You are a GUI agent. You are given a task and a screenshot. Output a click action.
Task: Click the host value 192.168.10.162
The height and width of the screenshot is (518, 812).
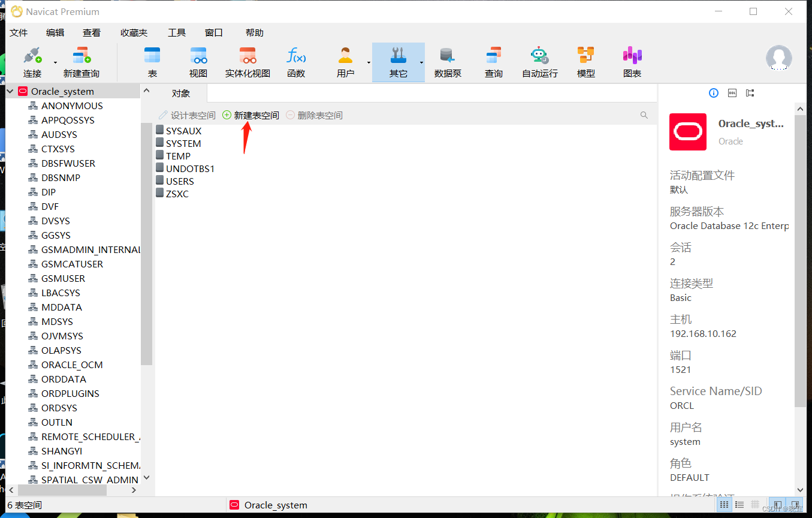pyautogui.click(x=703, y=333)
